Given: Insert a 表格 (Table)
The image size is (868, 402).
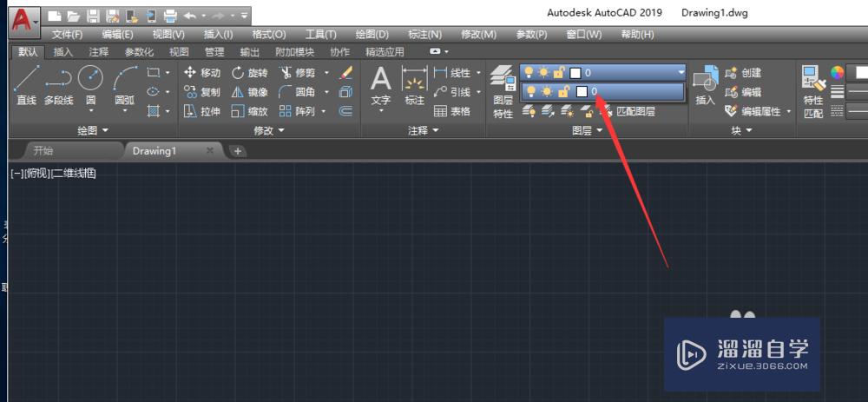Looking at the screenshot, I should [x=452, y=111].
